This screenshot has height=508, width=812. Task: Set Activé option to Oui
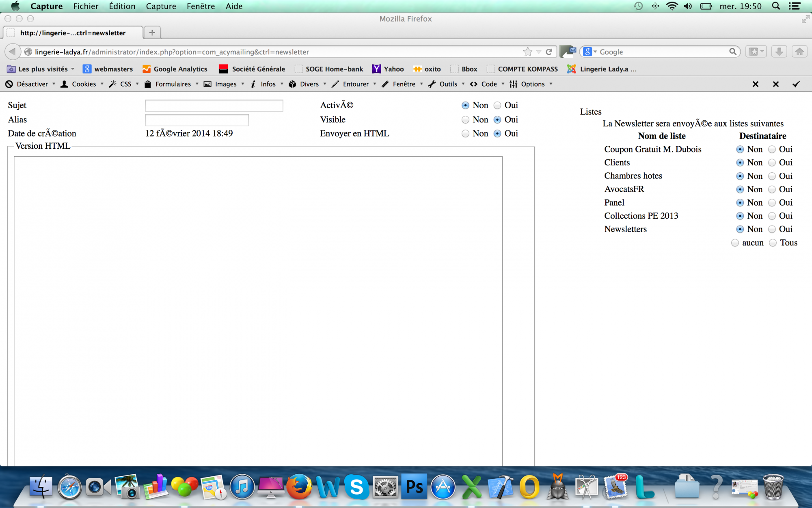(x=497, y=106)
